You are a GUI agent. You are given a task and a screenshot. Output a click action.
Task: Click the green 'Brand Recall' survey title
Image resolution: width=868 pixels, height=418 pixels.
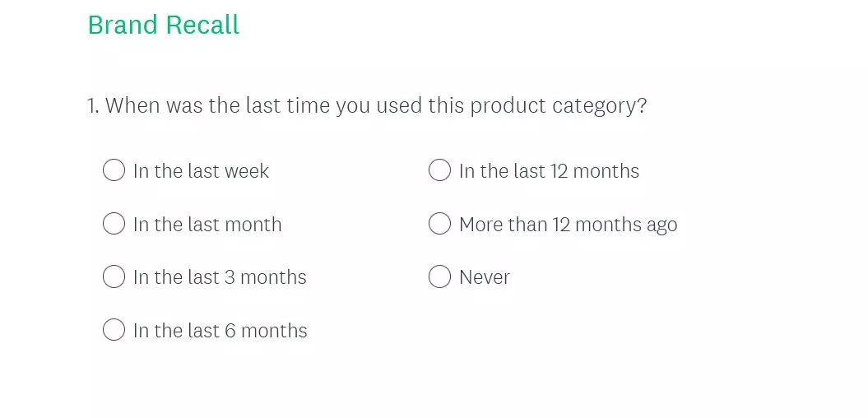(x=163, y=25)
